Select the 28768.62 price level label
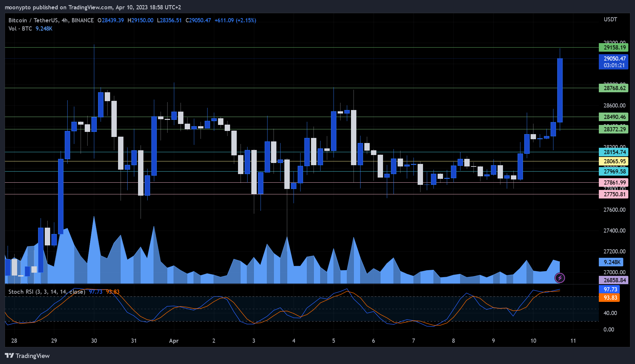The height and width of the screenshot is (364, 635). click(x=613, y=88)
